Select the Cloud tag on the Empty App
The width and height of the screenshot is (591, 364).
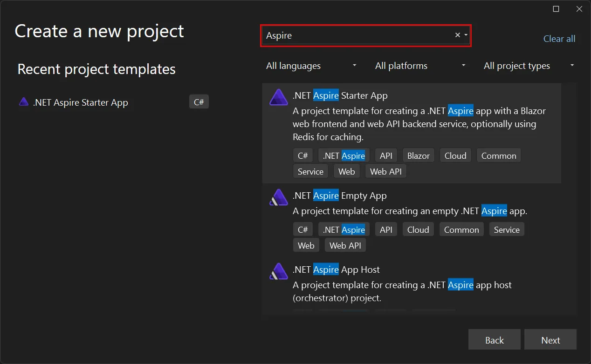[418, 229]
